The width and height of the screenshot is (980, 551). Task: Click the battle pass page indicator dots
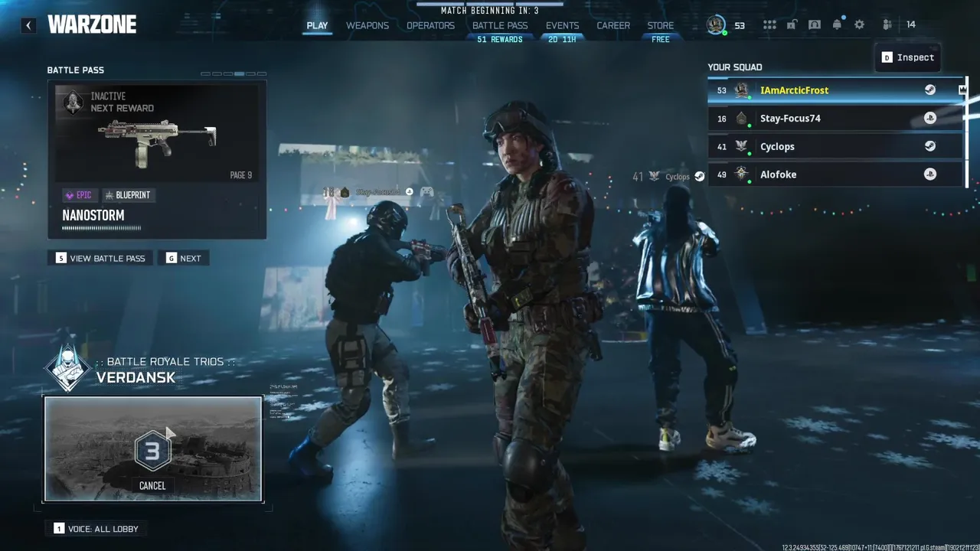click(234, 73)
